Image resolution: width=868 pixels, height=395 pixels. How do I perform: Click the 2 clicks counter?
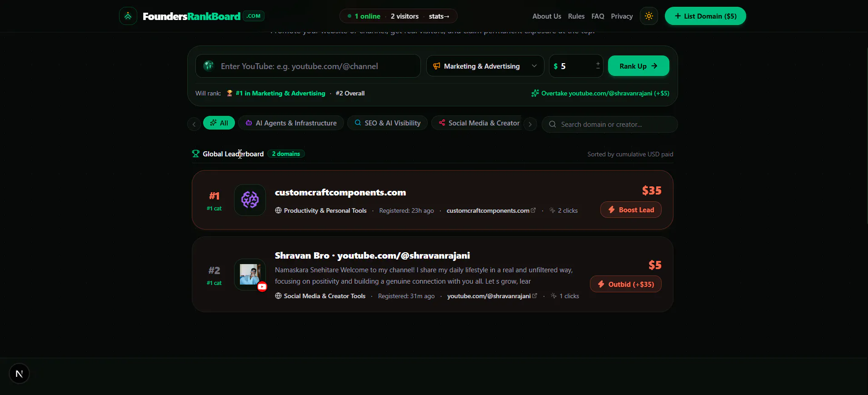[x=564, y=210]
